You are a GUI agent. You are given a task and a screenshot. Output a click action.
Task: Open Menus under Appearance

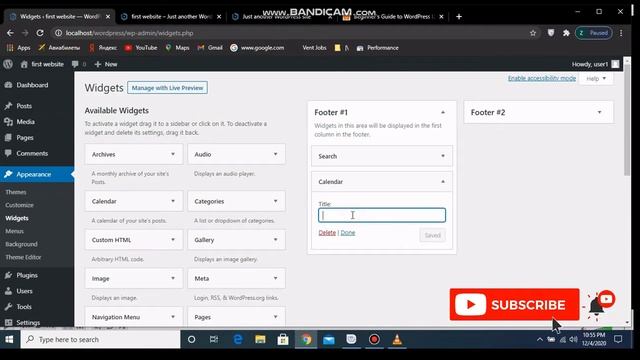click(14, 231)
